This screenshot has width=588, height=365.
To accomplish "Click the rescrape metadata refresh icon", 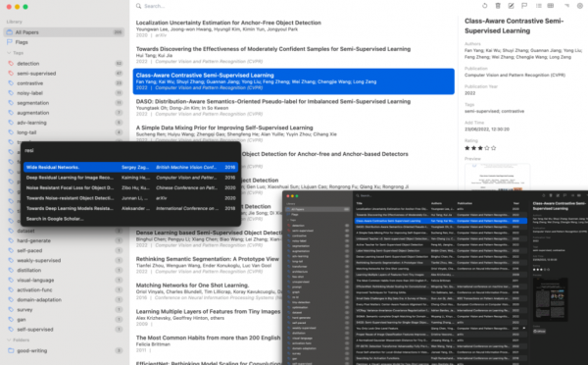I will [x=485, y=6].
